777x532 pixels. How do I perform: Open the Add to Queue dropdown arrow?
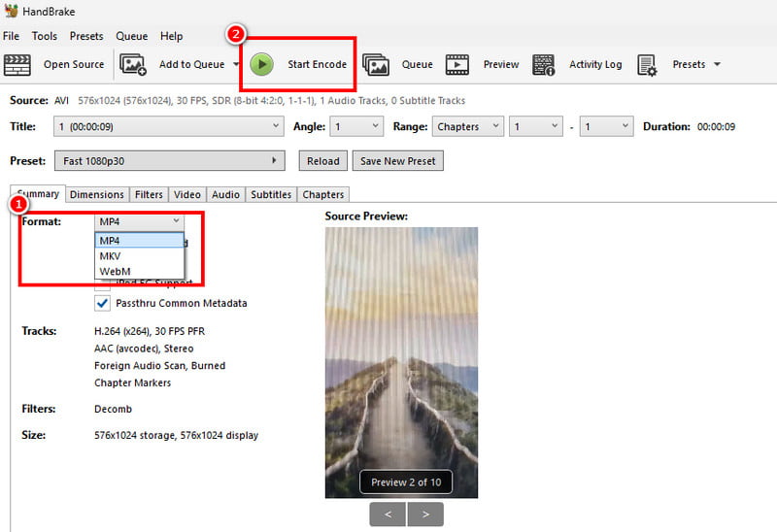pyautogui.click(x=236, y=64)
